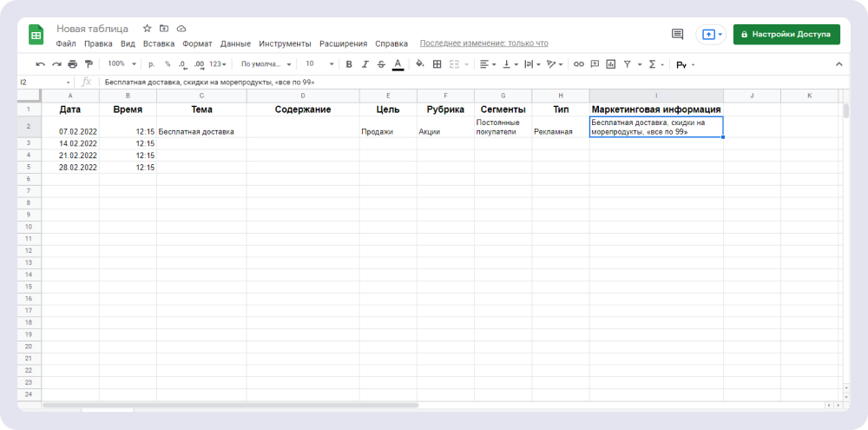Click the Рекламная cell
Screen dimensions: 868x430
[x=561, y=127]
